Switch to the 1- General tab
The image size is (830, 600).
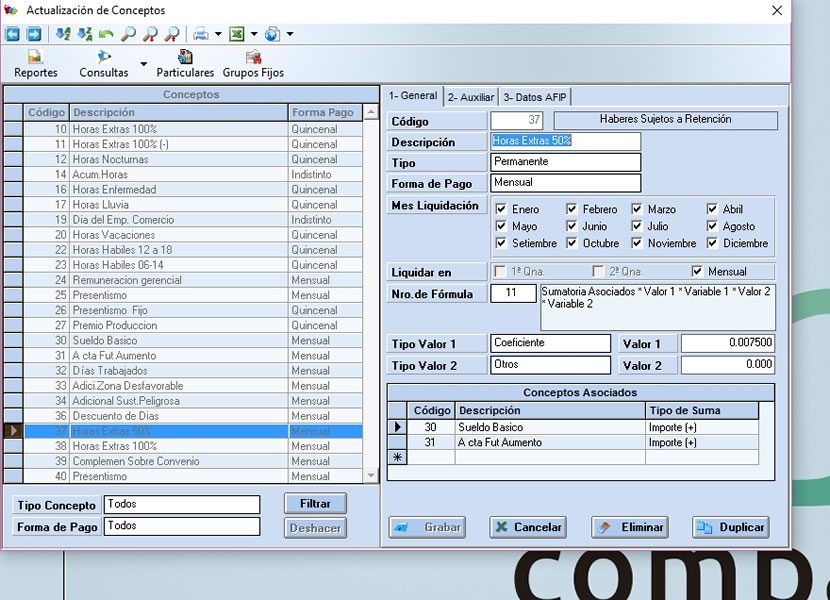413,95
